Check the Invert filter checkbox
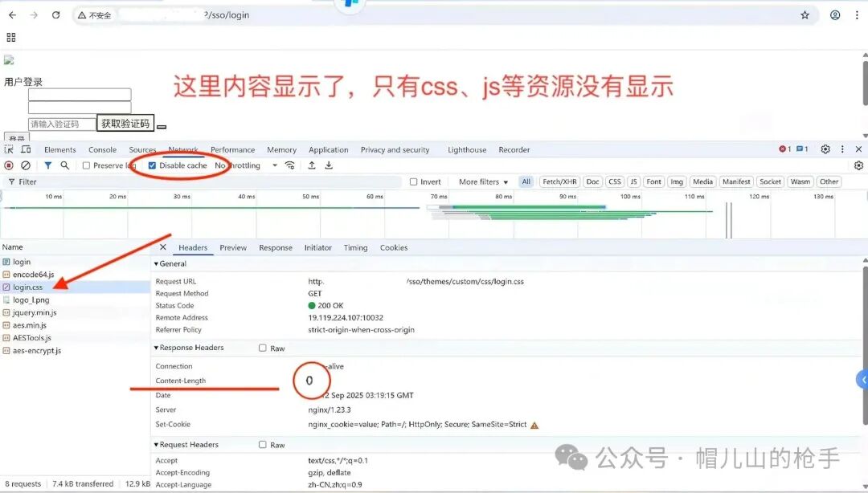 [414, 181]
